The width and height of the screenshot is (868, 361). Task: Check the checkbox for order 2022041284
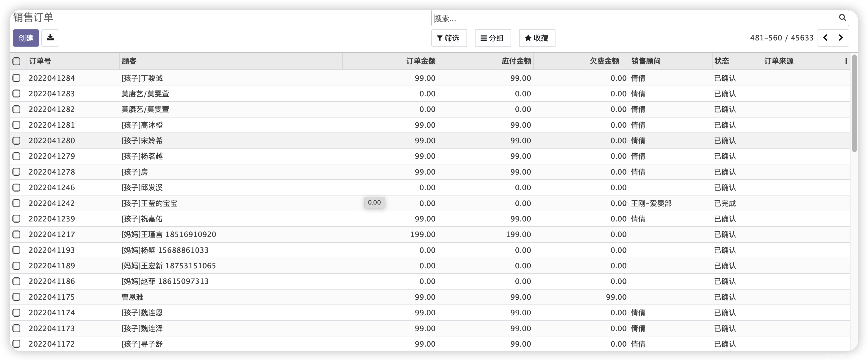(x=16, y=78)
